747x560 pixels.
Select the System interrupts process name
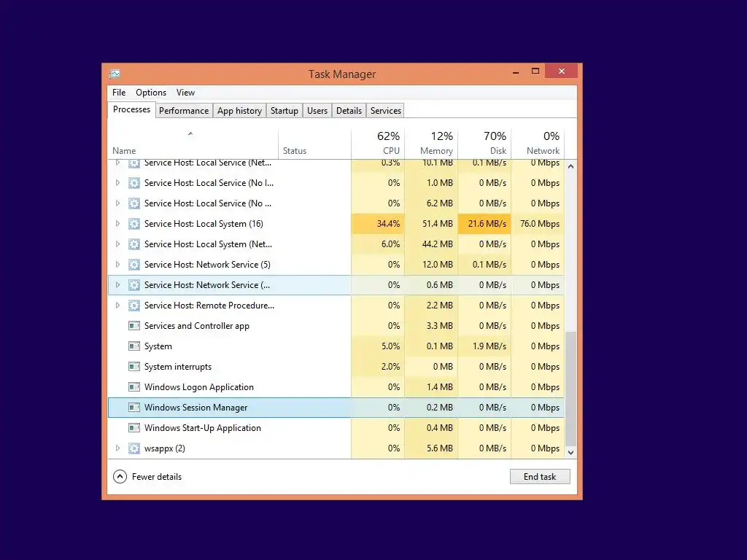click(178, 367)
